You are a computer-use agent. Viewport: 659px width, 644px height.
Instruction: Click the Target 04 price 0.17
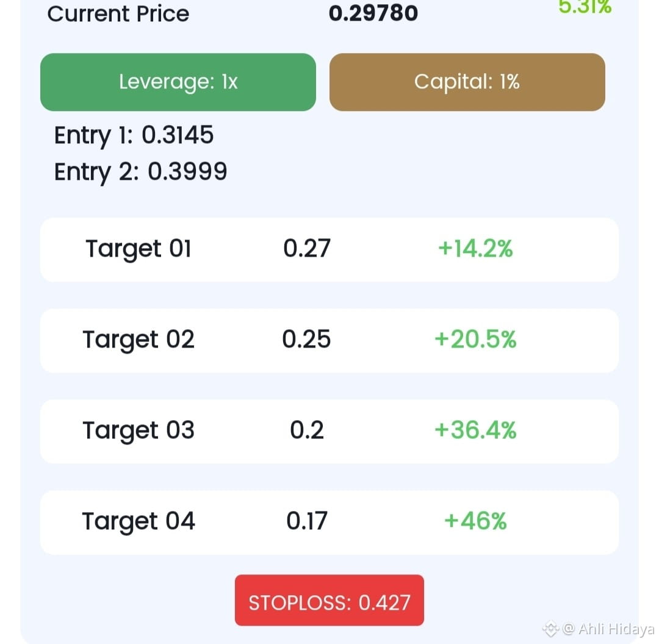[307, 521]
